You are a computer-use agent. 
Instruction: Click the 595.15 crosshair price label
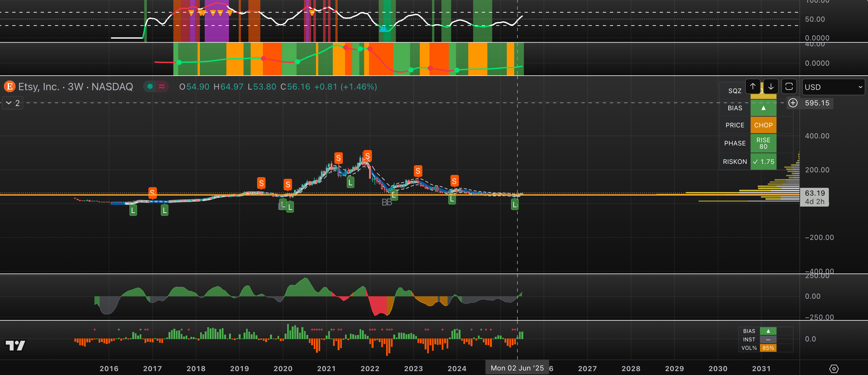pyautogui.click(x=817, y=103)
